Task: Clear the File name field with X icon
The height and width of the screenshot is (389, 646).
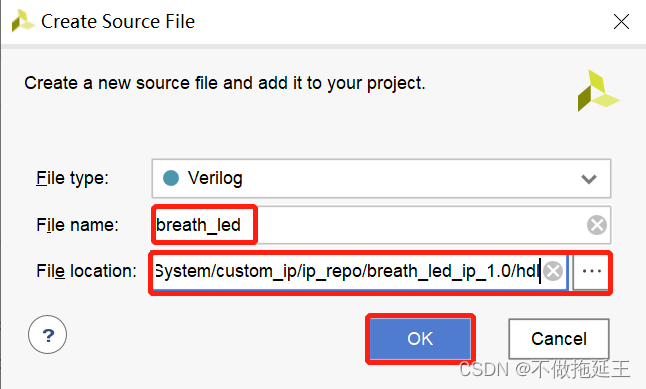Action: tap(597, 225)
